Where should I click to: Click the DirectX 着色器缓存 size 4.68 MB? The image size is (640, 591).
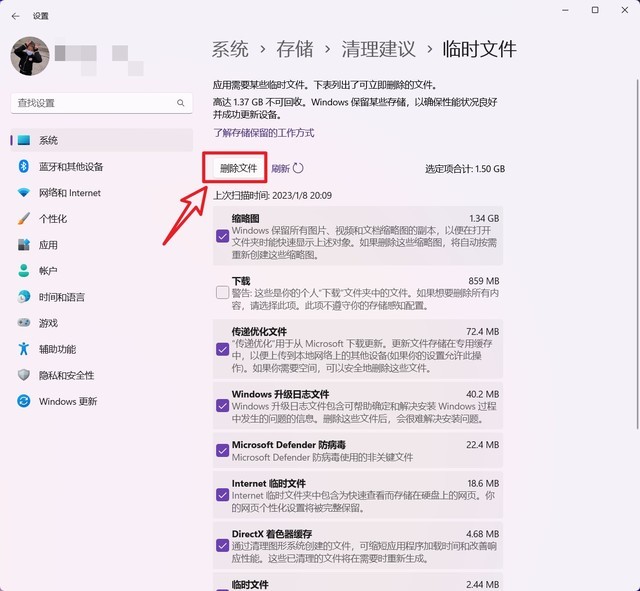(x=482, y=534)
